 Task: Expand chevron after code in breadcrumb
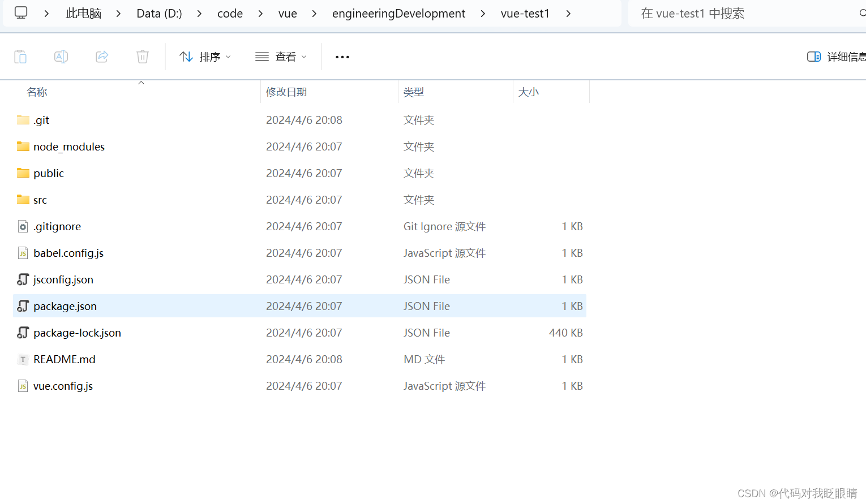click(x=260, y=14)
